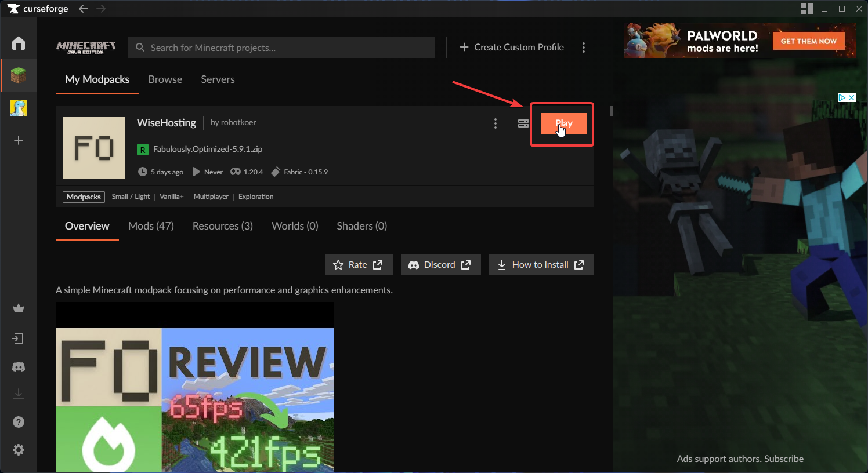Close the ad using the X icon
The height and width of the screenshot is (473, 868).
pos(852,97)
